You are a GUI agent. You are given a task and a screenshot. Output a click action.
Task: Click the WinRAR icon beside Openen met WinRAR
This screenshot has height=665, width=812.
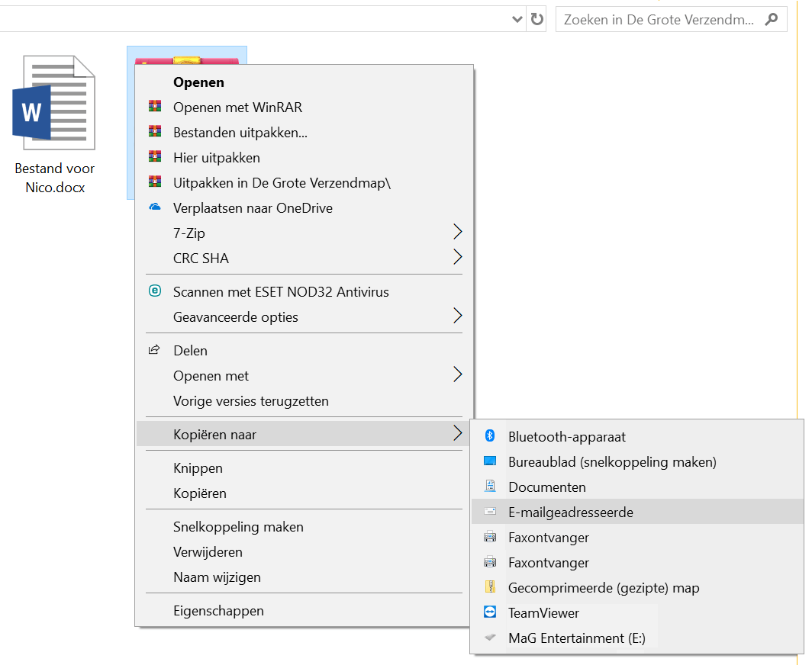click(155, 108)
